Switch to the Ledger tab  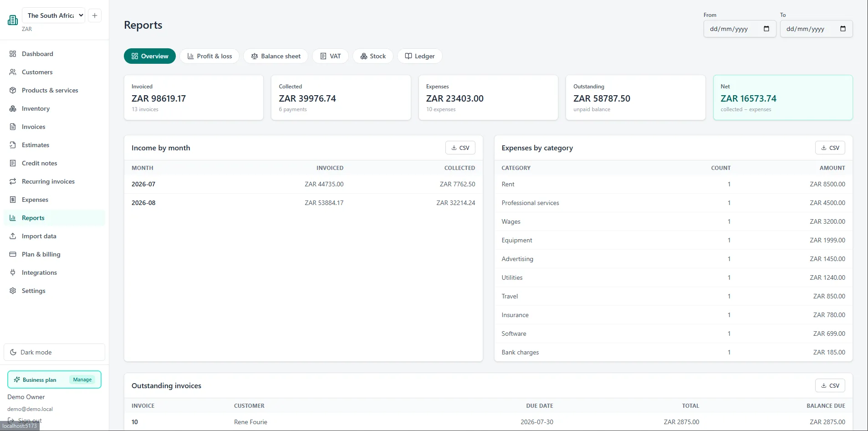[420, 56]
